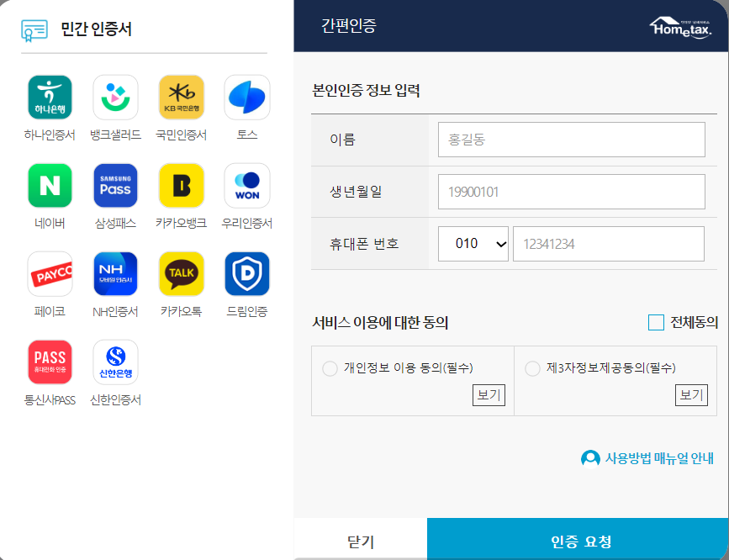Screen dimensions: 729x560
Task: Click the Hometax logo
Action: (x=680, y=28)
